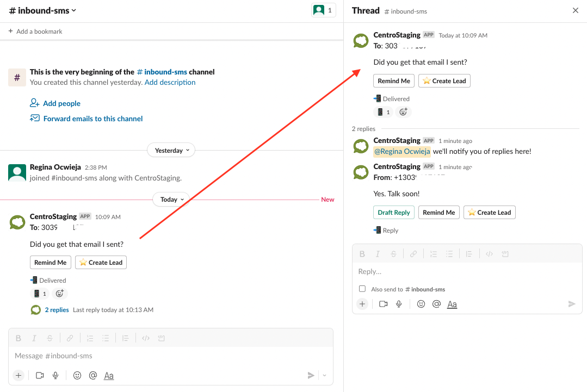
Task: Click Draft Reply button
Action: click(x=394, y=213)
